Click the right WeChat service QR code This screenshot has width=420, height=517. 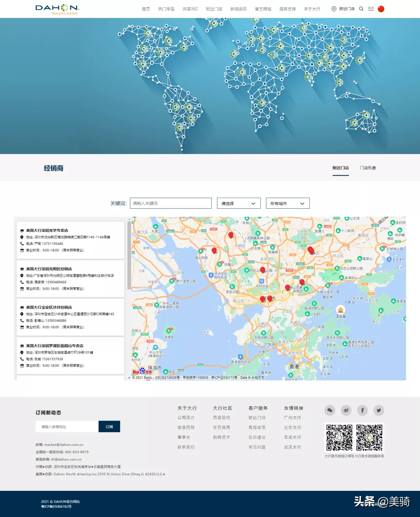(x=369, y=438)
